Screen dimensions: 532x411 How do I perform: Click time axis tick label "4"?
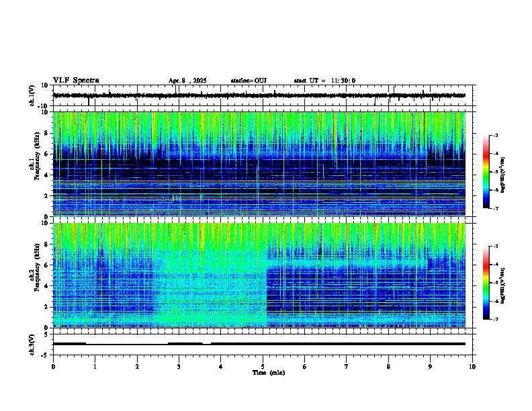[221, 367]
